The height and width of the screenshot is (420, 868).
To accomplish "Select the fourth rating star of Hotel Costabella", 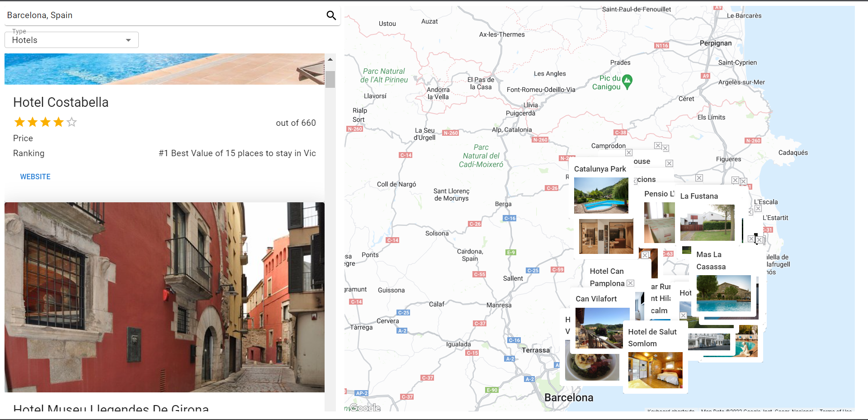I will (59, 122).
